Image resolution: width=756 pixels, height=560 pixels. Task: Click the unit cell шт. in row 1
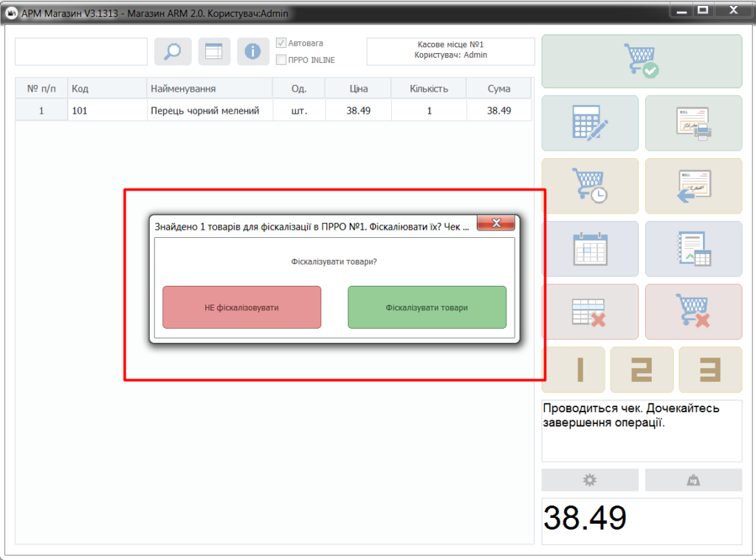click(x=299, y=111)
